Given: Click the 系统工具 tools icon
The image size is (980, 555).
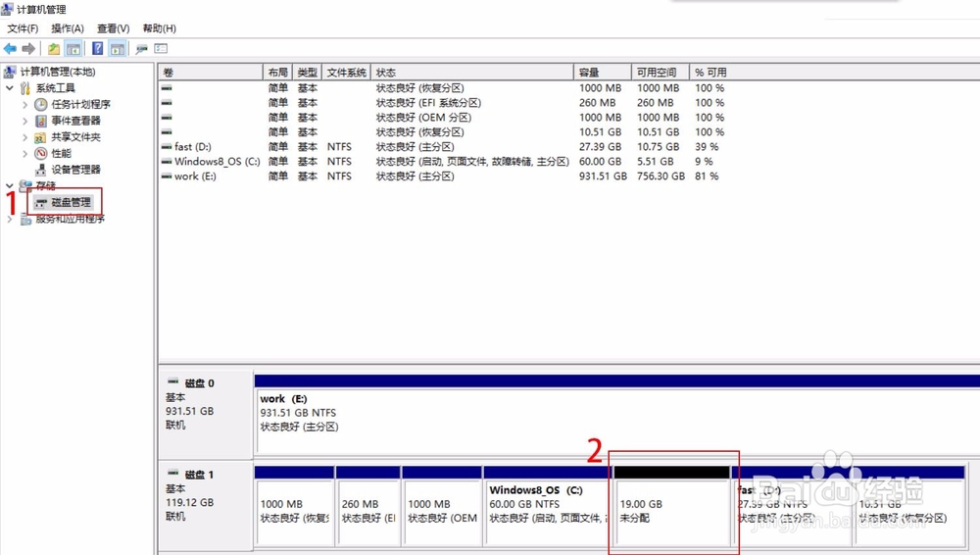Looking at the screenshot, I should (x=25, y=88).
